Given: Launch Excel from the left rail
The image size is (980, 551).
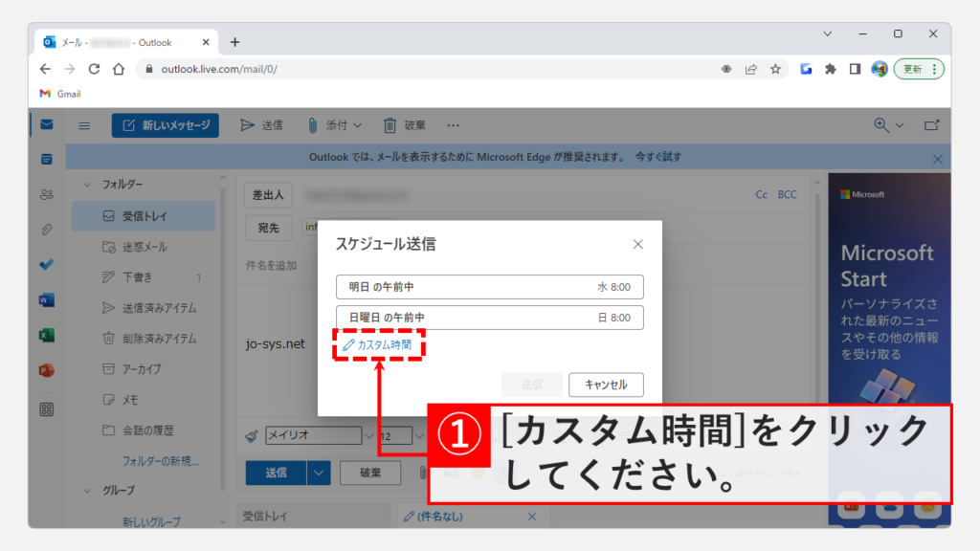Looking at the screenshot, I should (46, 336).
